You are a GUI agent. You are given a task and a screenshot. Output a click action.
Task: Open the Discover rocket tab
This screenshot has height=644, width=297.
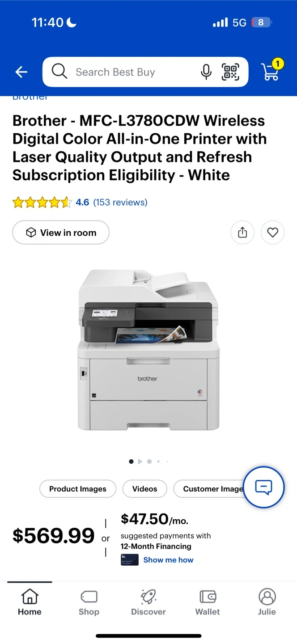148,602
